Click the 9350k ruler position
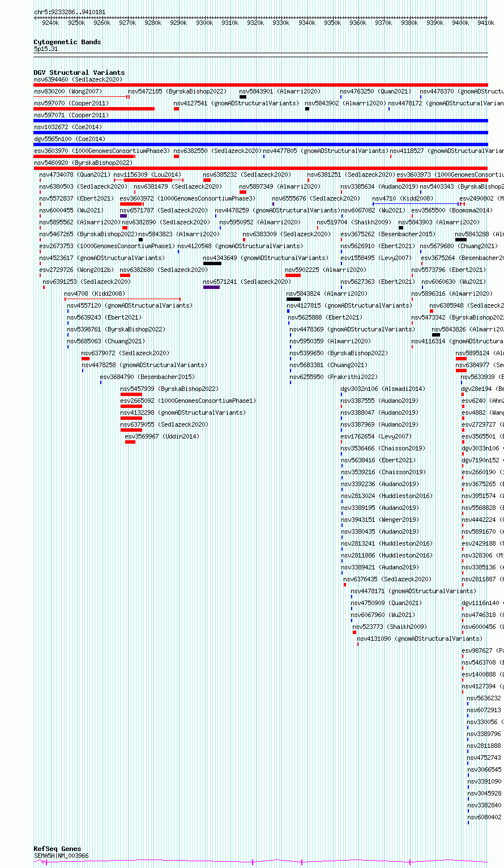Screen dimensions: 504x868 click(x=332, y=23)
